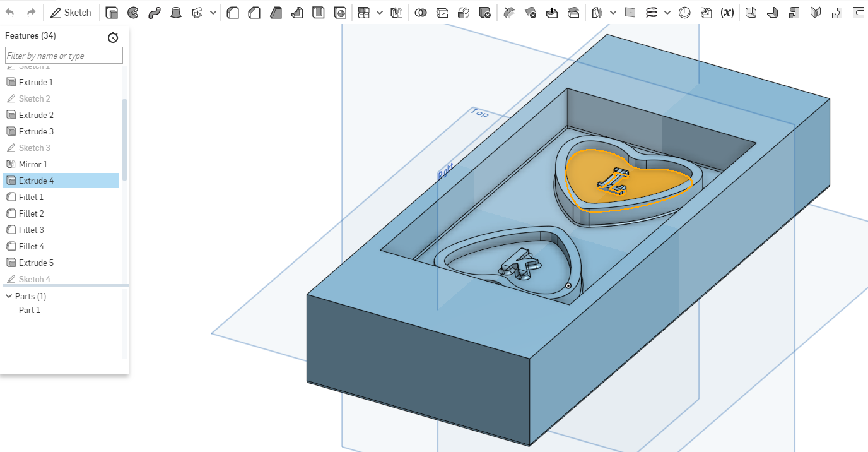The width and height of the screenshot is (868, 452).
Task: Select the Transform tool
Action: pyautogui.click(x=464, y=12)
